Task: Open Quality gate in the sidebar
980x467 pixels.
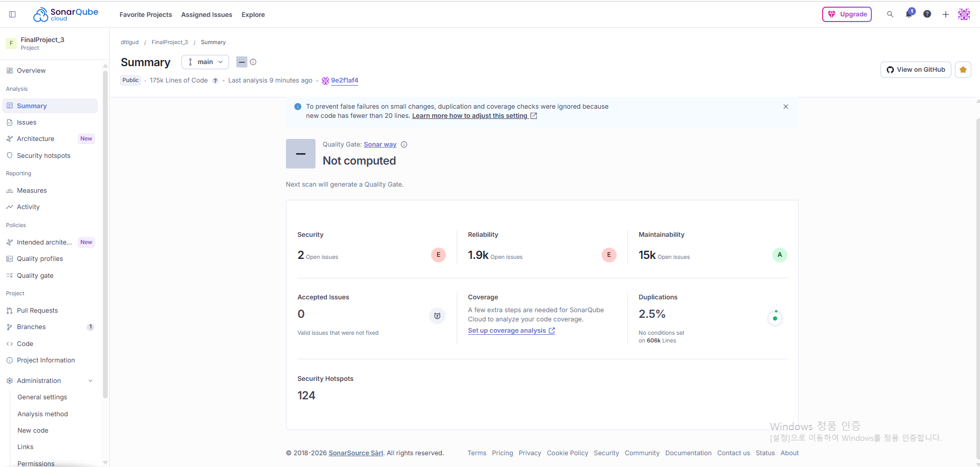Action: pos(50,276)
